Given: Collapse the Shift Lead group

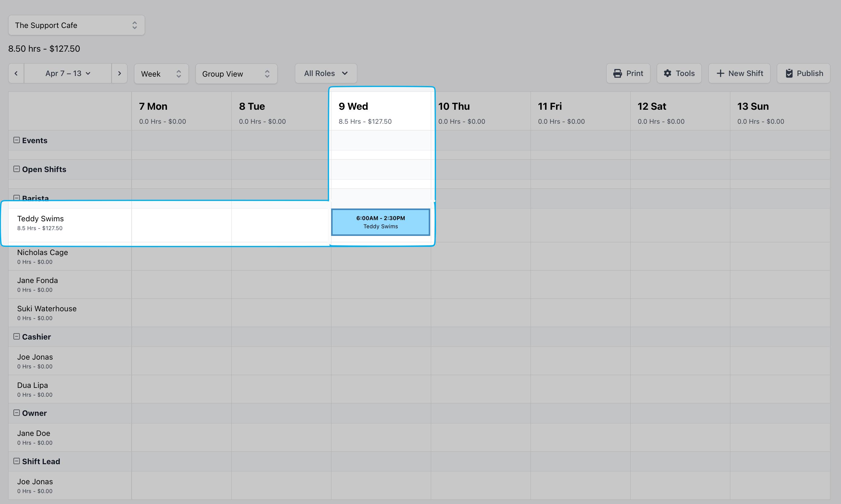Looking at the screenshot, I should coord(16,461).
